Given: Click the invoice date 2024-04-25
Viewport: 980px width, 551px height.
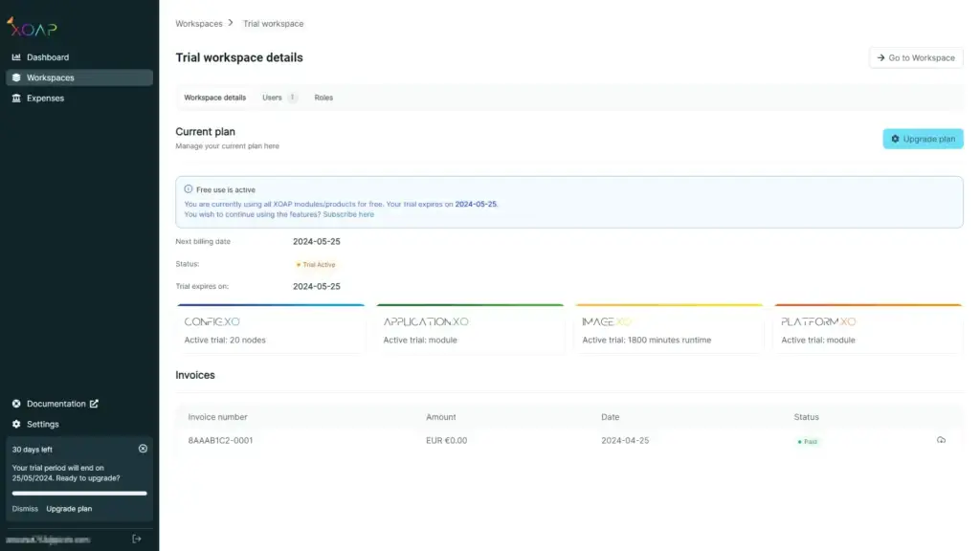Looking at the screenshot, I should (x=625, y=440).
